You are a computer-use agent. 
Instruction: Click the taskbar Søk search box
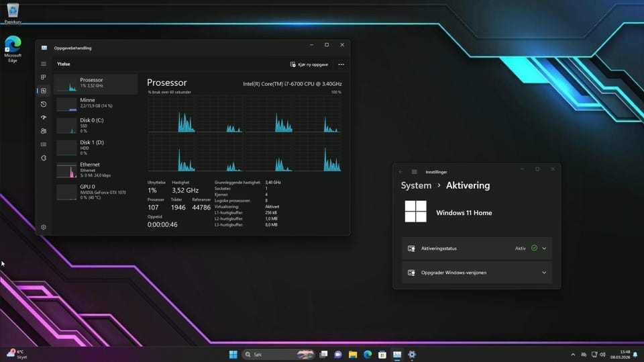(278, 355)
